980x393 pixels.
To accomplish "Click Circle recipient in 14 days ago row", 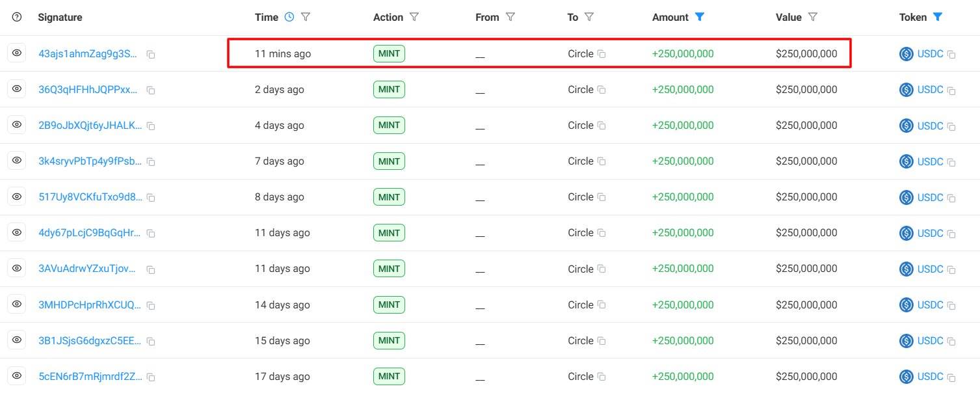I will [580, 305].
